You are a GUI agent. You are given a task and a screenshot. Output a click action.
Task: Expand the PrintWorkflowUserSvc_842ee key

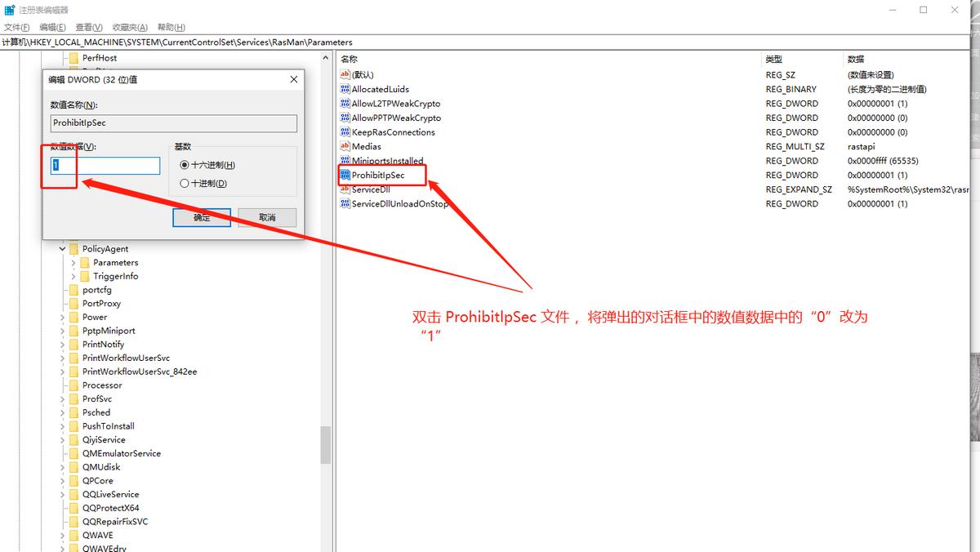click(x=63, y=372)
